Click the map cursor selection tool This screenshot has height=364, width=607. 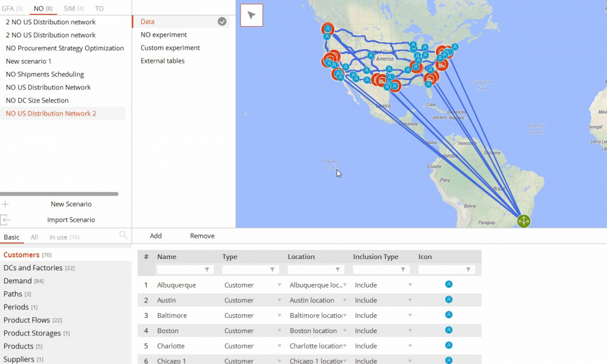[x=251, y=15]
